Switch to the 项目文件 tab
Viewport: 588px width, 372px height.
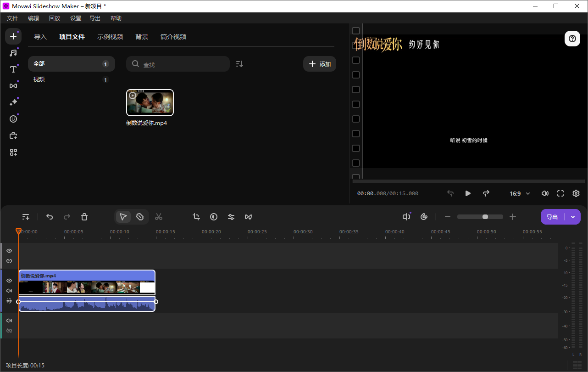point(72,37)
